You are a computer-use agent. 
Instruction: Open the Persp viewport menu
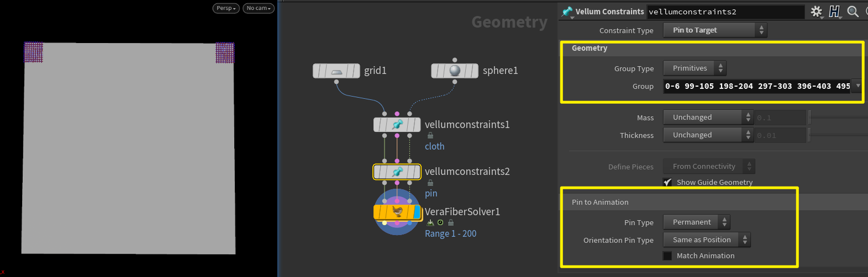pyautogui.click(x=226, y=8)
